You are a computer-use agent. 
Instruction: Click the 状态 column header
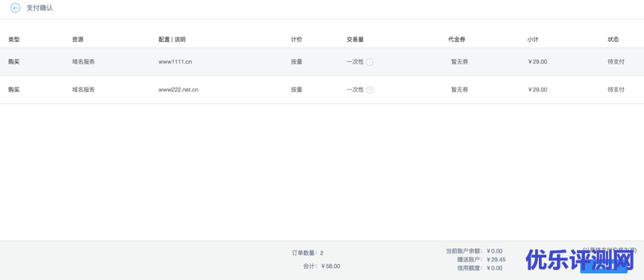[613, 40]
